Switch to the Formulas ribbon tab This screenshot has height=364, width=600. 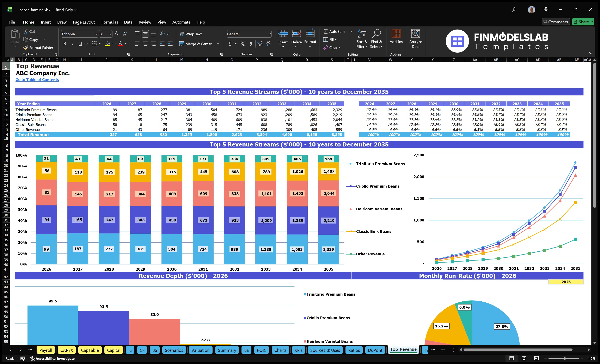[x=110, y=22]
